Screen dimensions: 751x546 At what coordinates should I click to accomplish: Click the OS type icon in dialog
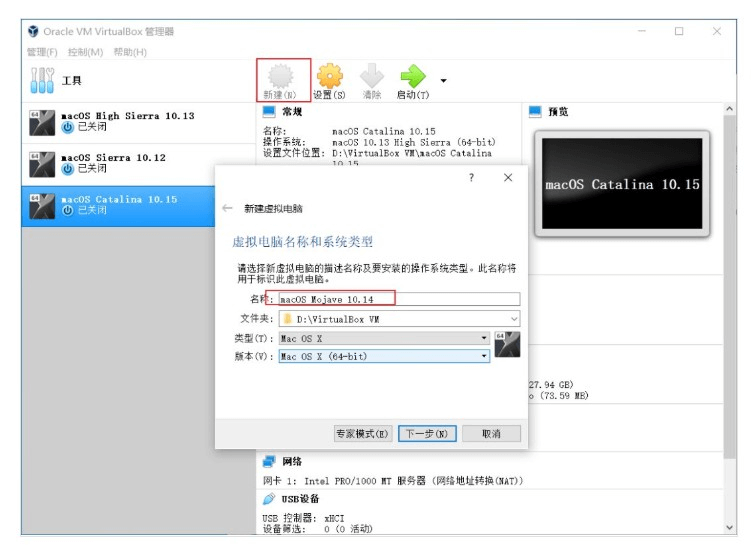(x=507, y=344)
